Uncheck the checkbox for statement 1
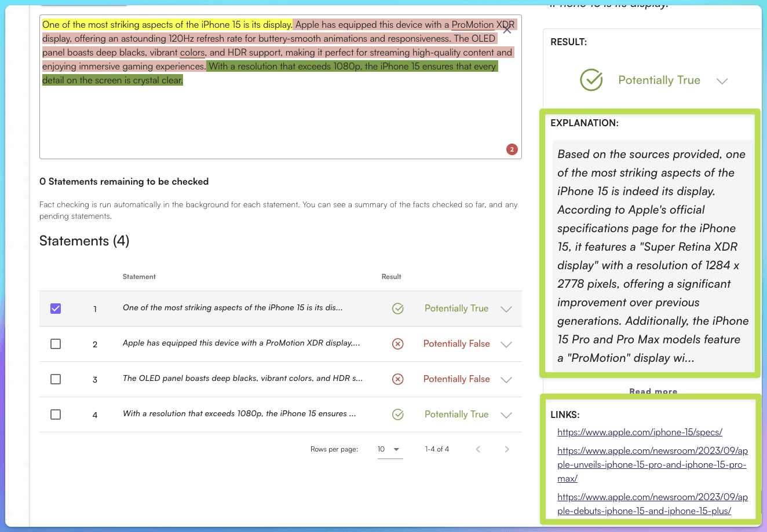The image size is (767, 532). point(56,309)
